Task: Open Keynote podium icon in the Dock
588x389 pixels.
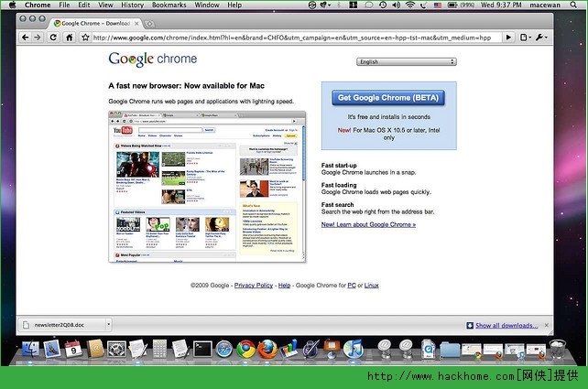Action: click(332, 350)
